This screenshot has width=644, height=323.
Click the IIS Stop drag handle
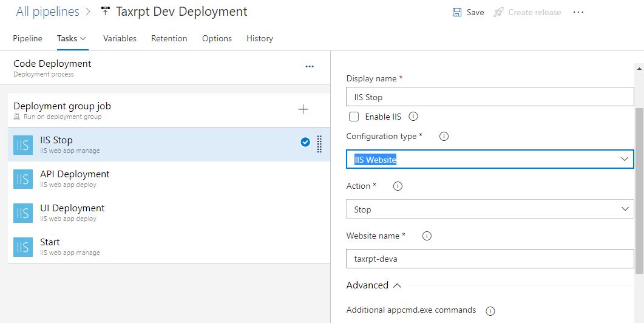coord(319,144)
